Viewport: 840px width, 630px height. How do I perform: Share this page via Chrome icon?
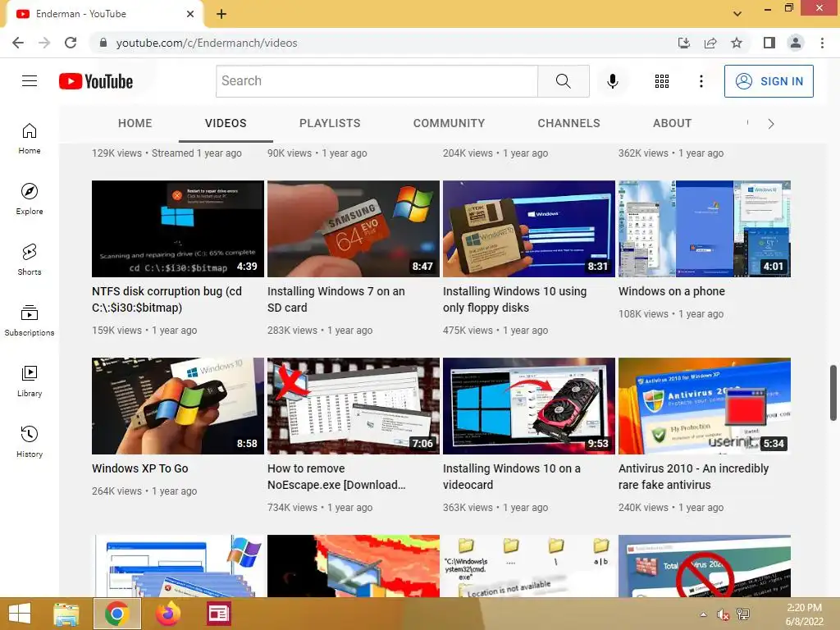[x=710, y=43]
